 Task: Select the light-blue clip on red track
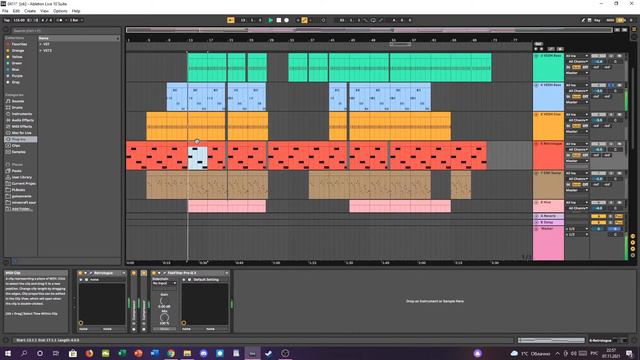pyautogui.click(x=198, y=158)
